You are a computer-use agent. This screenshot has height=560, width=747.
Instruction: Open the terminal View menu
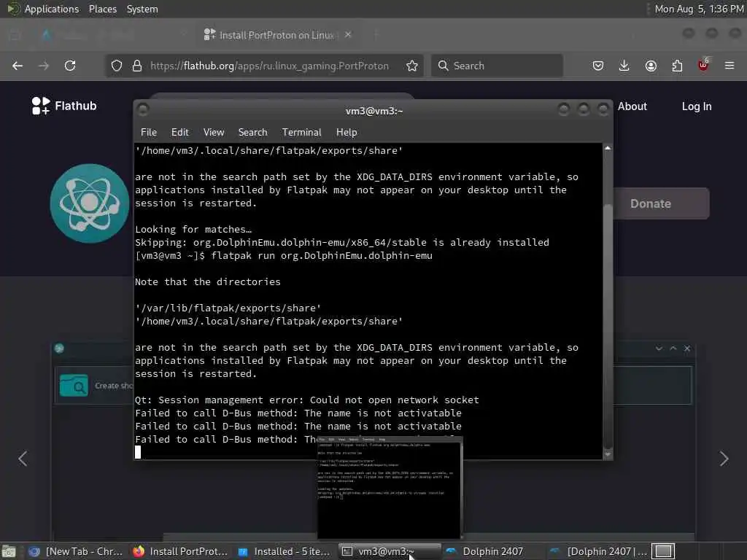click(x=214, y=133)
